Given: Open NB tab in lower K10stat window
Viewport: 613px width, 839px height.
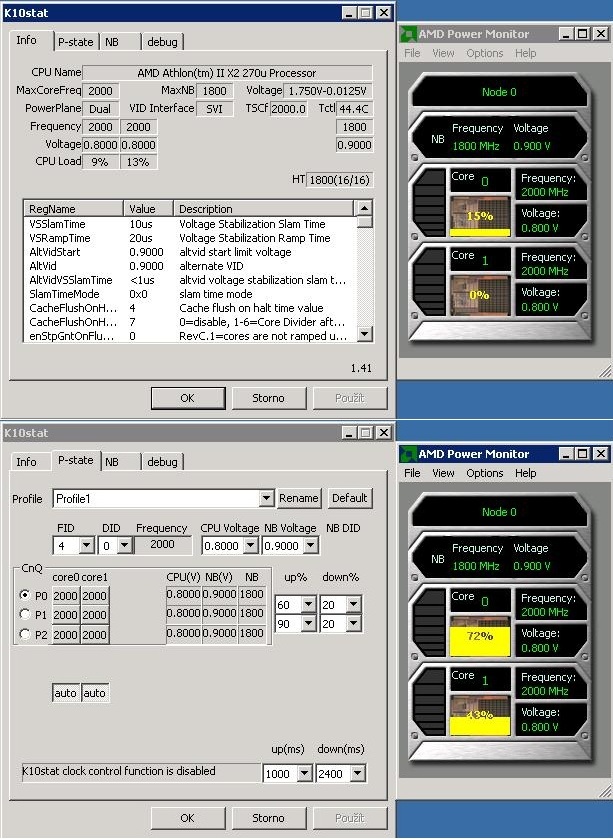Looking at the screenshot, I should point(119,462).
